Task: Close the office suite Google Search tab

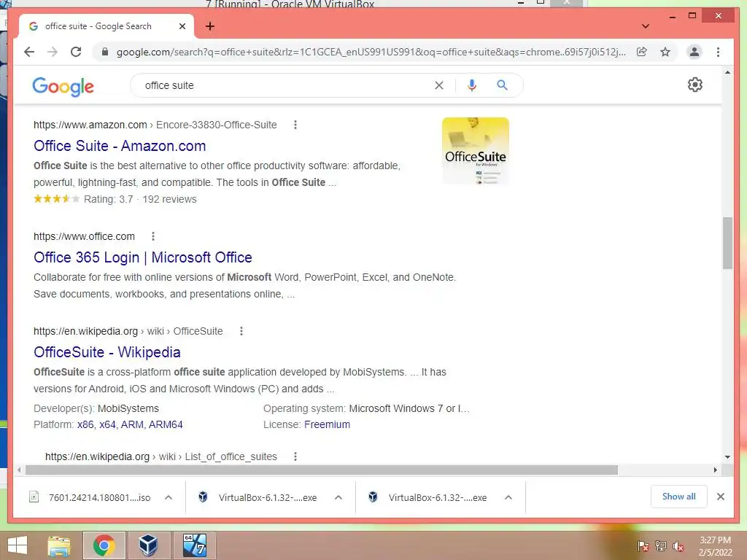Action: tap(182, 26)
